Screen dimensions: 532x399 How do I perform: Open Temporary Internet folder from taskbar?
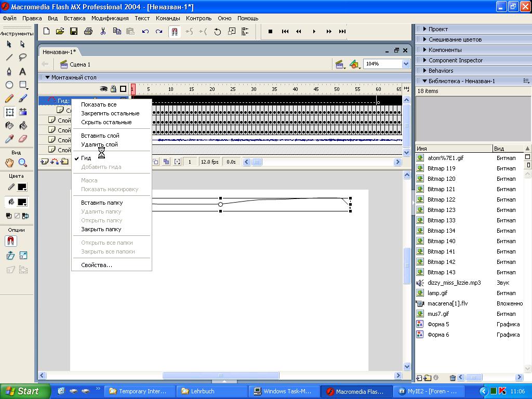coord(139,391)
